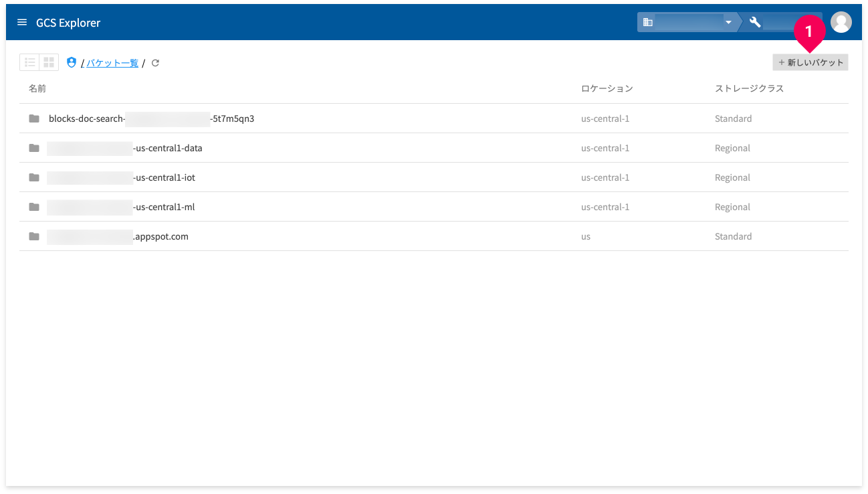Image resolution: width=868 pixels, height=494 pixels.
Task: Click folder icon of appspot.com bucket
Action: (x=34, y=236)
